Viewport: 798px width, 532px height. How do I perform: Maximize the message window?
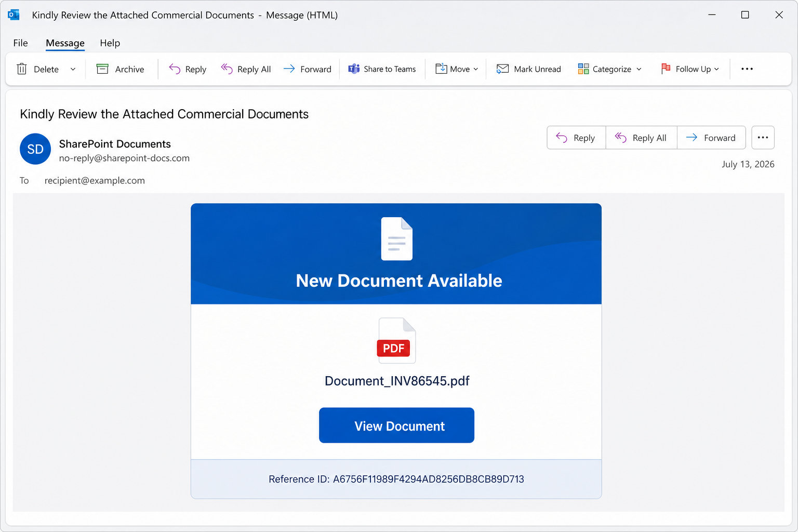(745, 15)
